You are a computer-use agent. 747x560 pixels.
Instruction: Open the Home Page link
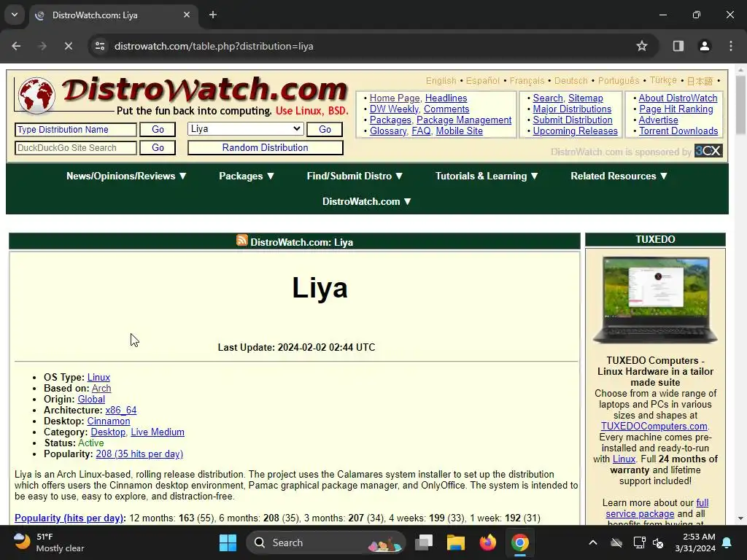click(x=395, y=98)
